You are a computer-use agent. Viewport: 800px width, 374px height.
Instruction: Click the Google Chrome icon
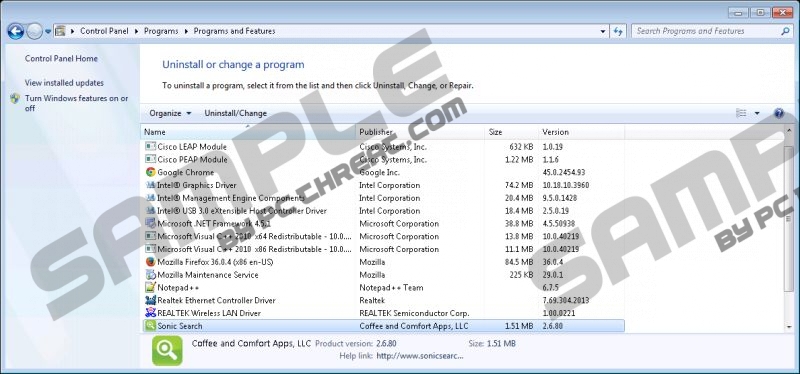pyautogui.click(x=150, y=172)
